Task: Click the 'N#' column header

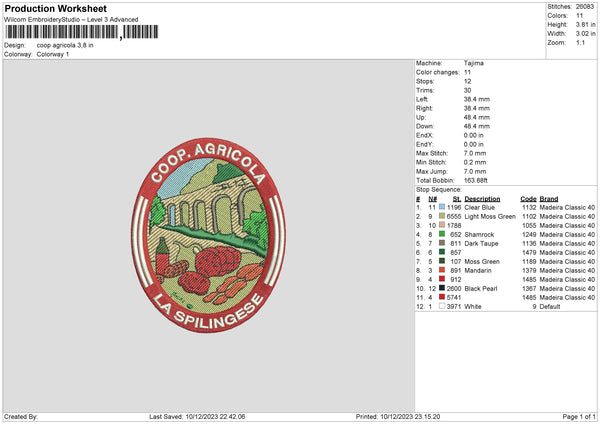Action: point(433,199)
